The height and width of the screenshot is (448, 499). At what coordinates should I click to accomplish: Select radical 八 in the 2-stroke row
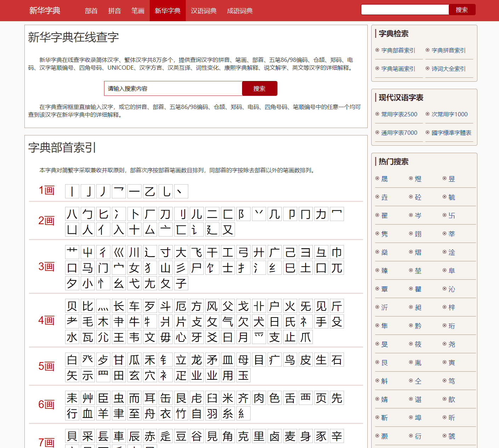tap(72, 214)
